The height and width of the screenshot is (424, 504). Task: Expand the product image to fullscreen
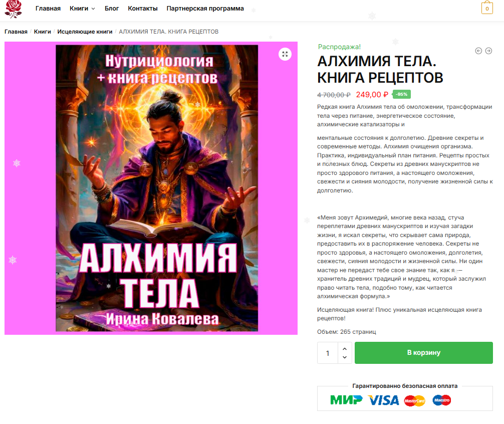(285, 54)
